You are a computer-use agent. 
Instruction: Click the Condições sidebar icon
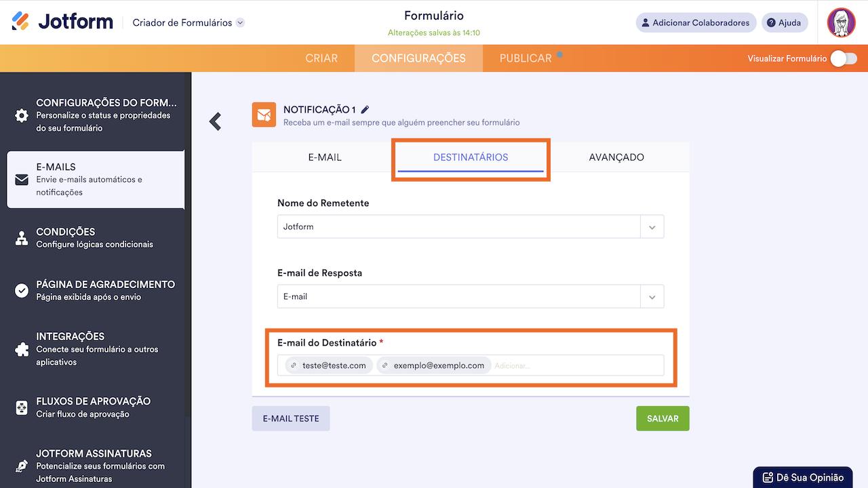[22, 238]
